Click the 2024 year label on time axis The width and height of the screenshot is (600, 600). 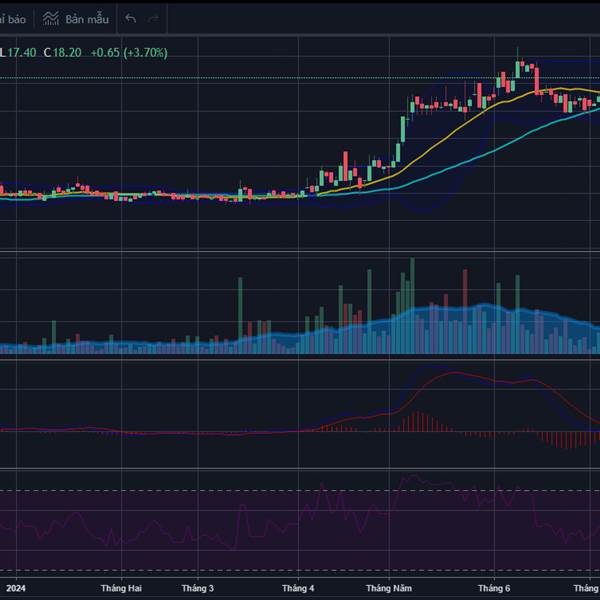[13, 588]
